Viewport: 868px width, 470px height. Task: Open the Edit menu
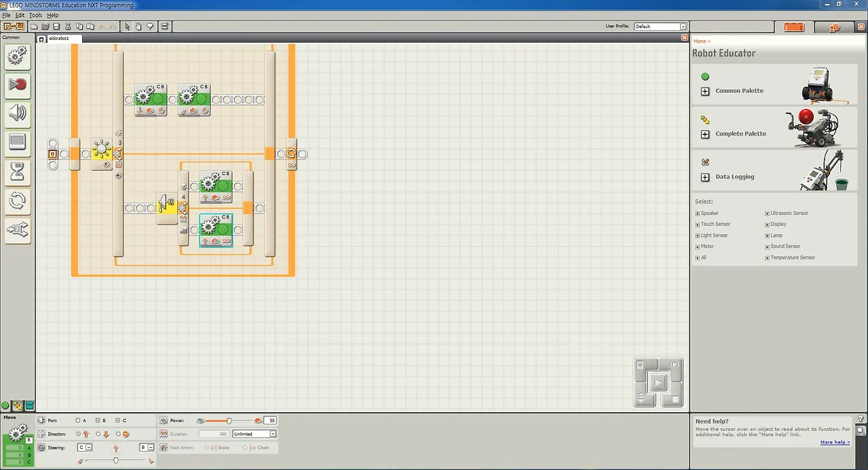coord(20,15)
